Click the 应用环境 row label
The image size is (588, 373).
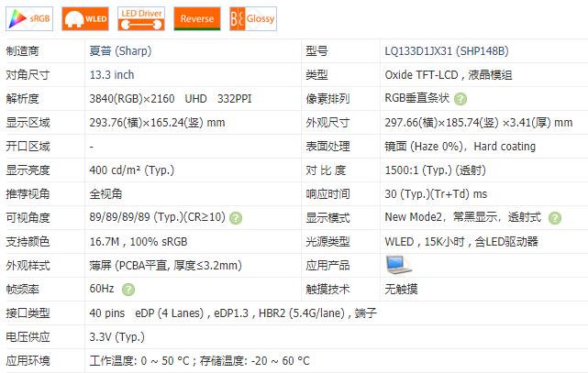[28, 361]
